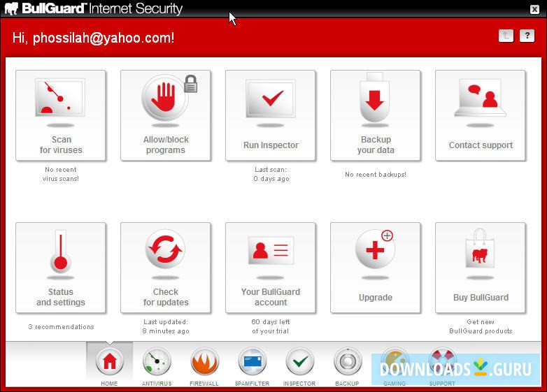Click the Check for updates tile

pos(166,268)
